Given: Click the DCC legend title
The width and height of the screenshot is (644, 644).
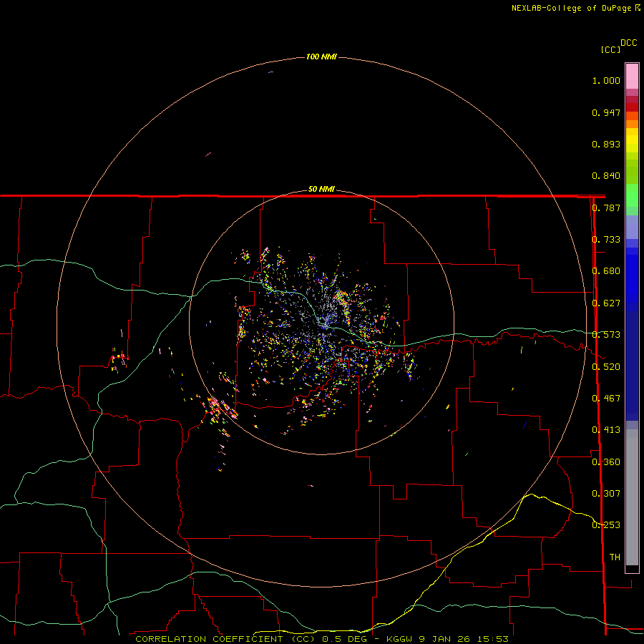Looking at the screenshot, I should click(628, 43).
